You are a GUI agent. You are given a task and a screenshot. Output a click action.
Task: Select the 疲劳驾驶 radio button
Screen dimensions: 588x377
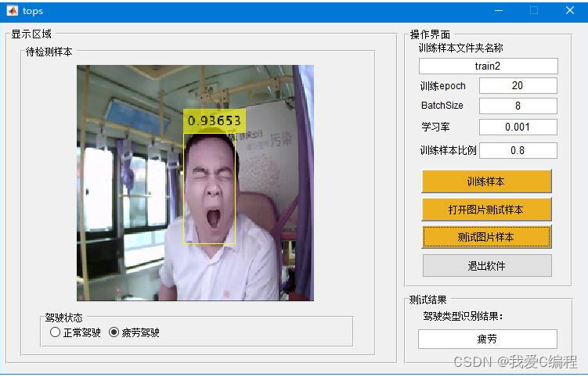(114, 332)
